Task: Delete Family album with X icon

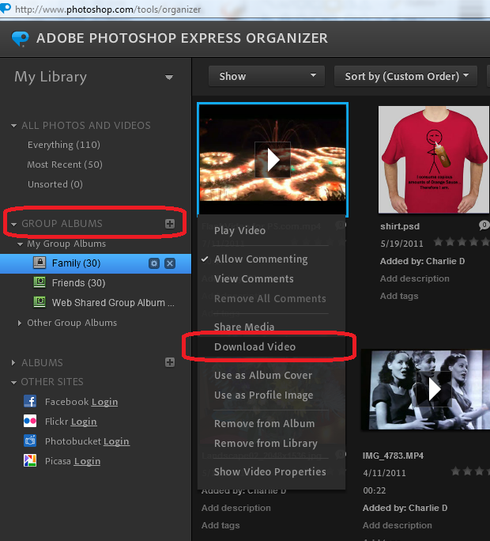Action: 170,264
